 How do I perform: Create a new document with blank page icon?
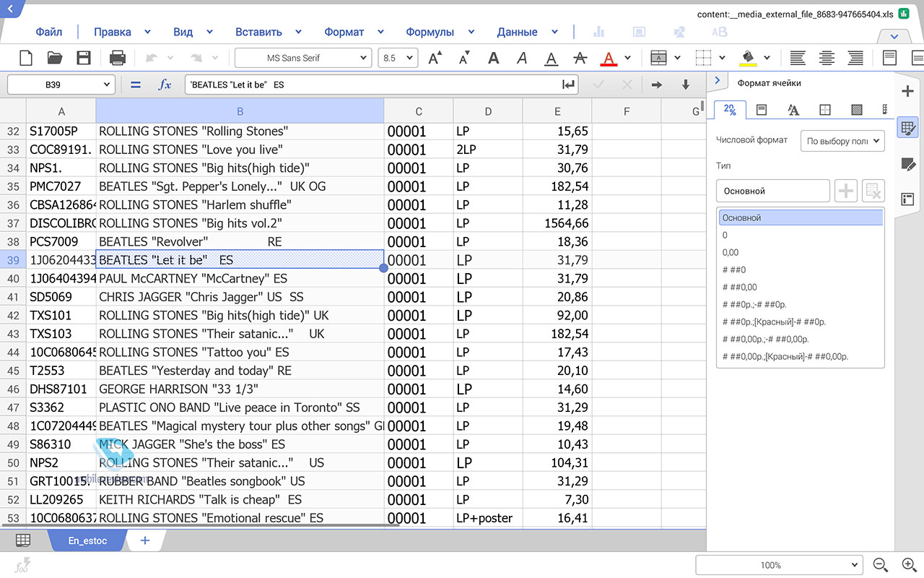[25, 58]
